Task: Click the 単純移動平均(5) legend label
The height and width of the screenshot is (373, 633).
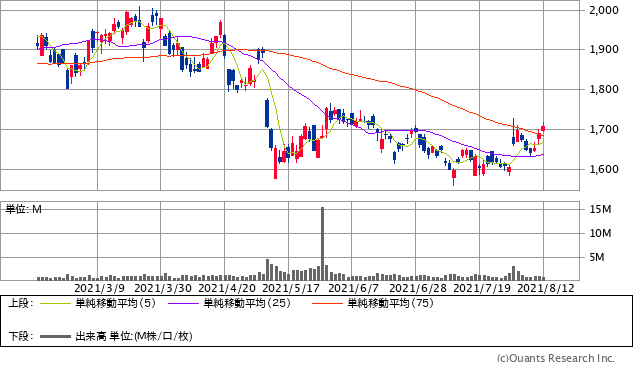Action: [115, 303]
